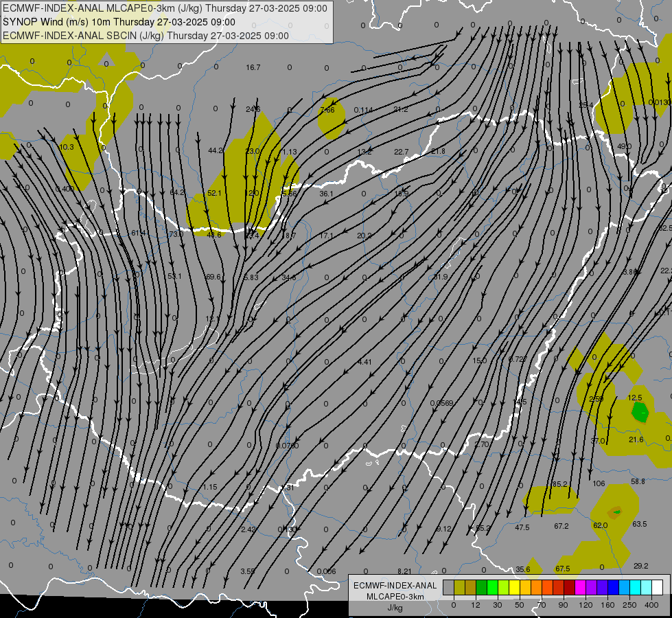Click the map value 22.7
The width and height of the screenshot is (672, 618).
click(402, 152)
